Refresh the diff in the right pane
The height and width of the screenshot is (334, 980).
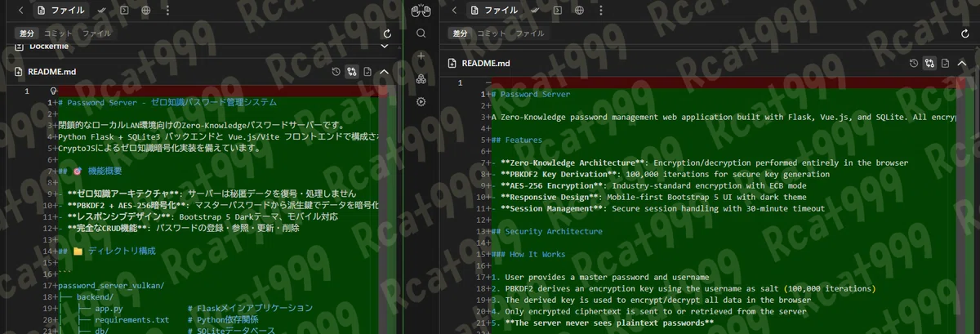965,33
